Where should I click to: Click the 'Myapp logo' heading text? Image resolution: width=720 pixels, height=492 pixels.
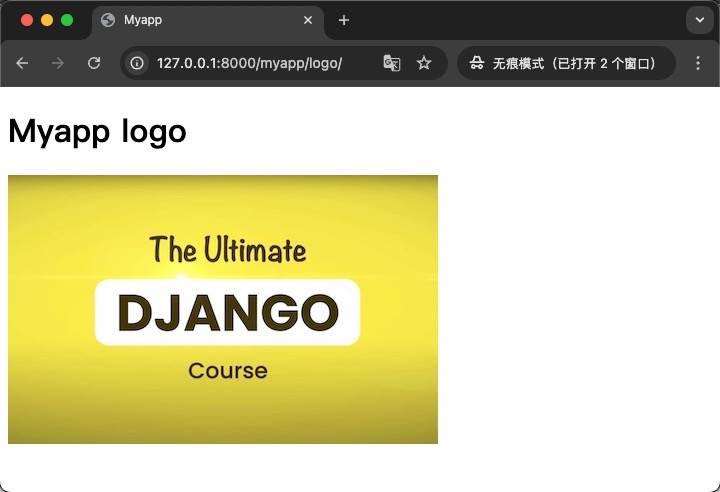97,132
